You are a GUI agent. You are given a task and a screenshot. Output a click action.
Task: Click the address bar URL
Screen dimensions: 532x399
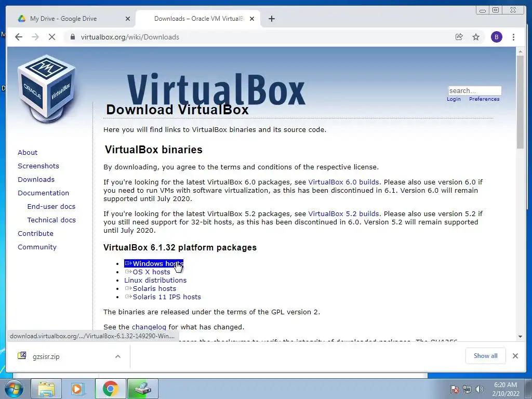(x=130, y=37)
